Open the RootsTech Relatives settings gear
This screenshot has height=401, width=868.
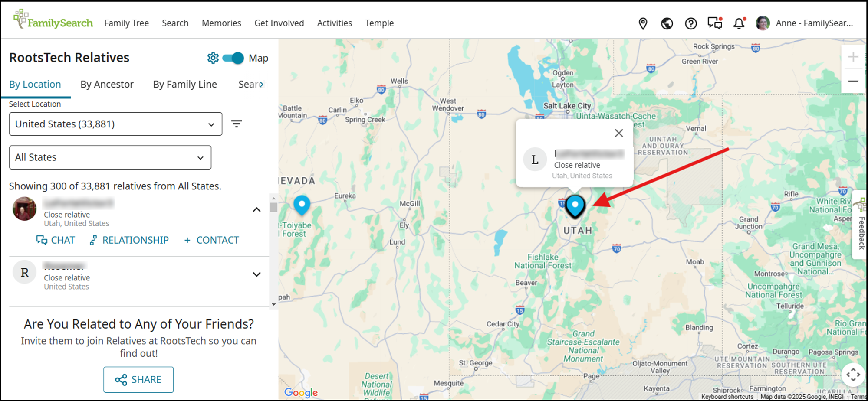click(213, 58)
